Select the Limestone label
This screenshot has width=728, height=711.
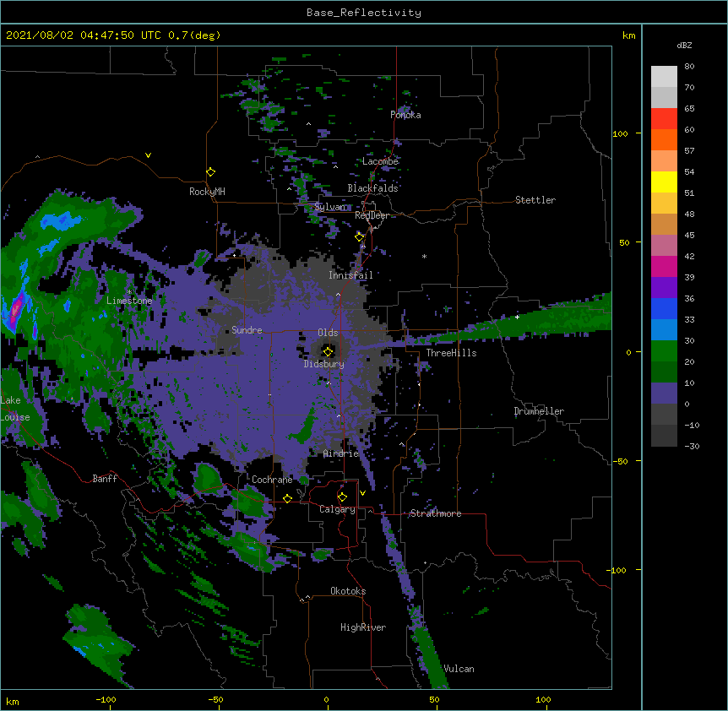129,301
